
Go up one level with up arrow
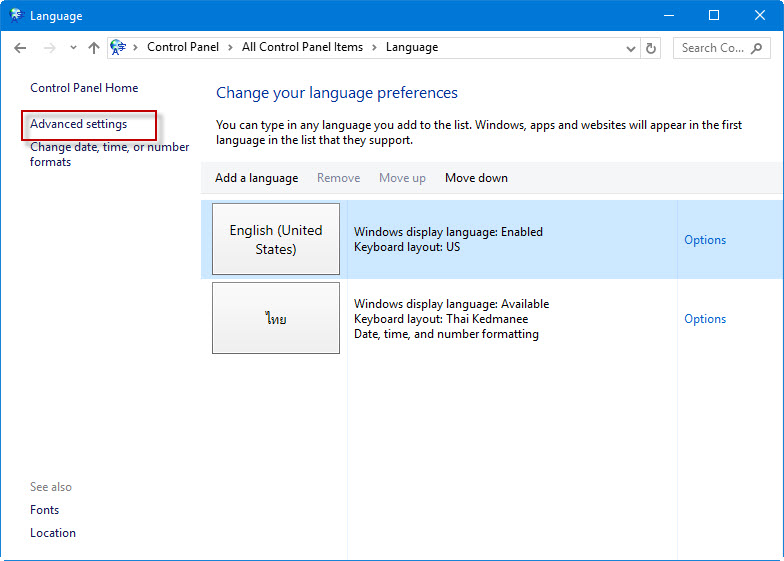pyautogui.click(x=94, y=48)
